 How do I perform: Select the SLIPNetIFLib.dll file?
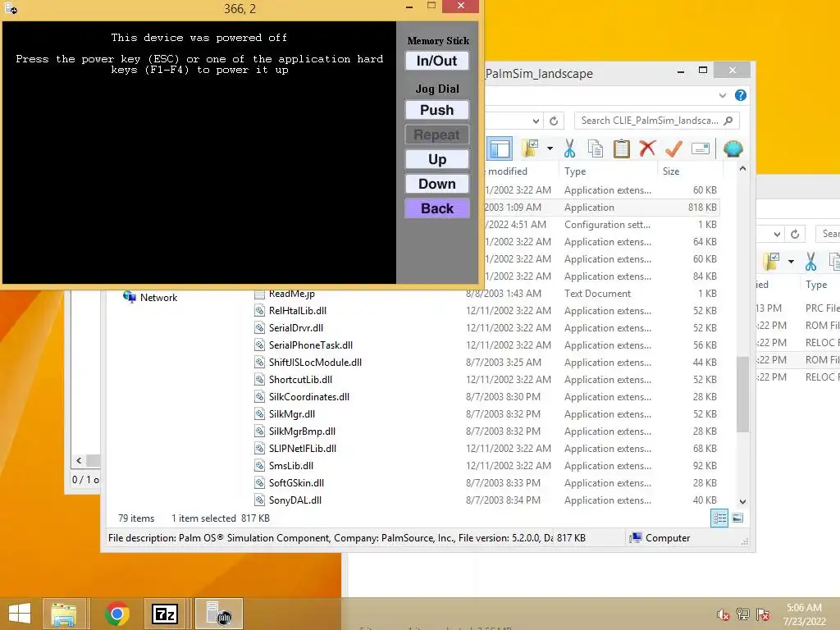[302, 449]
